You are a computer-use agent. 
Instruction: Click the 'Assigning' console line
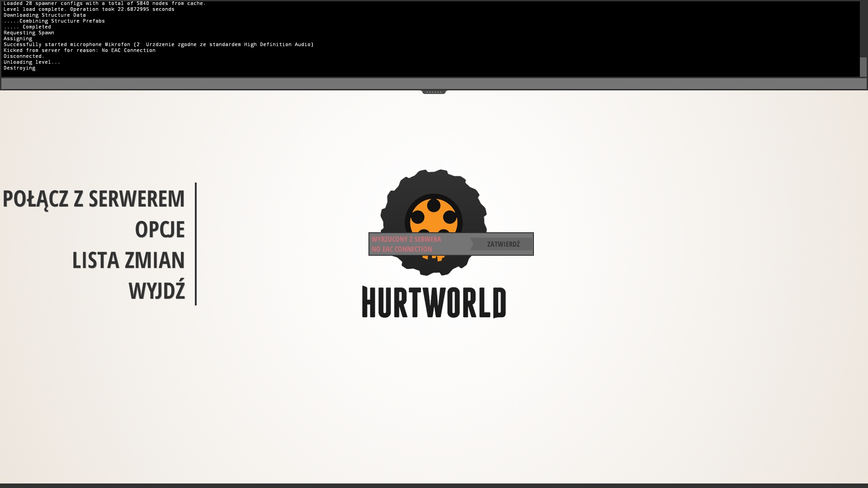[x=18, y=38]
